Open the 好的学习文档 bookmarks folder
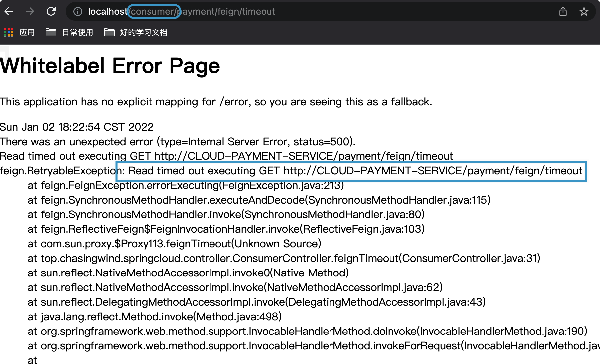Viewport: 600px width, 364px height. 136,32
